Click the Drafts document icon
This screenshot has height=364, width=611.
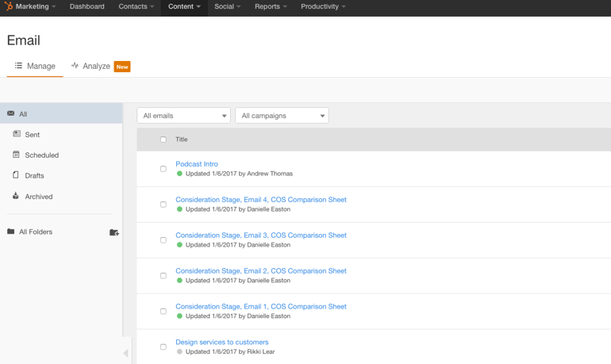(16, 175)
